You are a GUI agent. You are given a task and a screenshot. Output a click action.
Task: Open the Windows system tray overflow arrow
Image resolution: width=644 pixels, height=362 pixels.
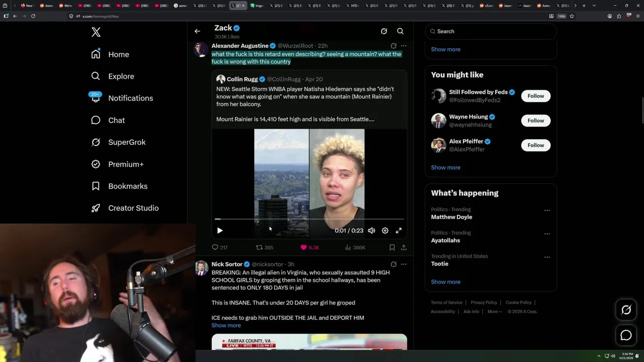599,356
